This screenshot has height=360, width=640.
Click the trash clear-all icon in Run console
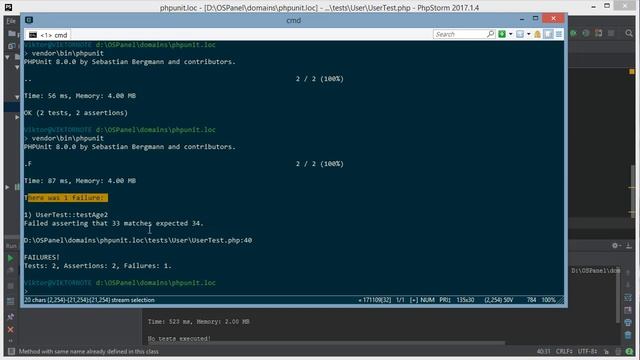(628, 335)
